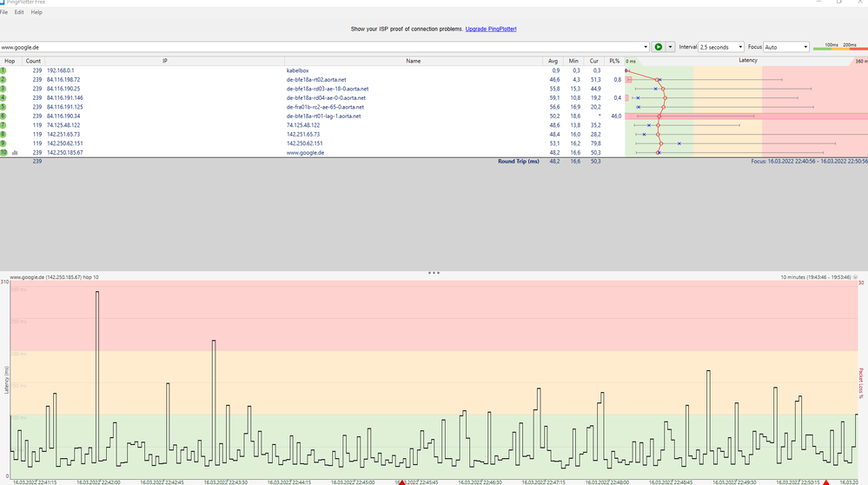Select the hop 1 green circle icon

[3, 70]
